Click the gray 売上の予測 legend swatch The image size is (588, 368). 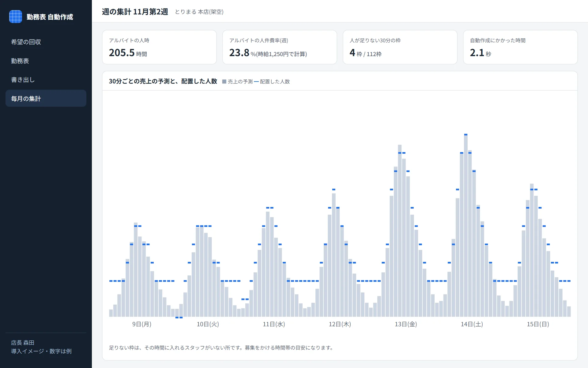click(224, 82)
